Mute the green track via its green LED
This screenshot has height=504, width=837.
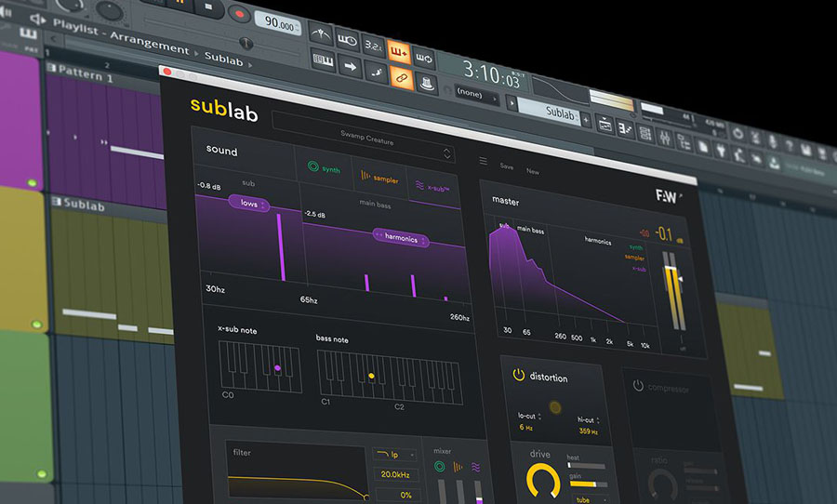coord(42,473)
